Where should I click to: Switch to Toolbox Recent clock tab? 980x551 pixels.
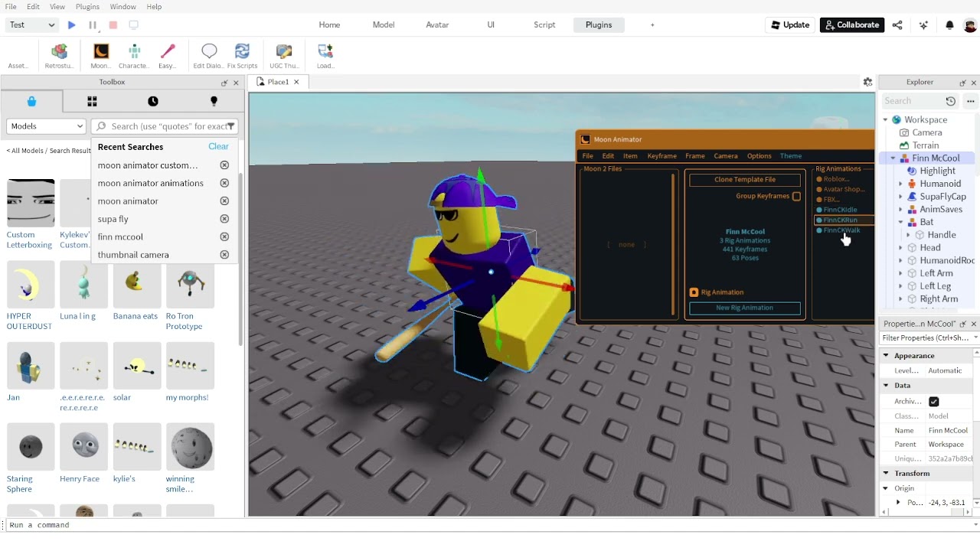[153, 101]
